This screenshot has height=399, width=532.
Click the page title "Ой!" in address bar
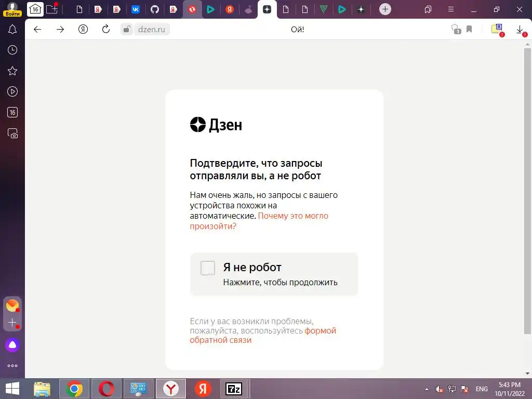(x=297, y=30)
